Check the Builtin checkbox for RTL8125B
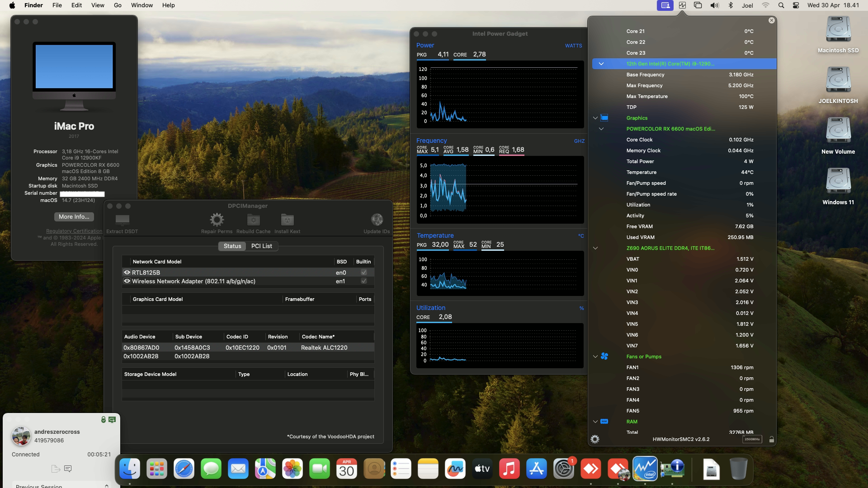868x488 pixels. 363,272
